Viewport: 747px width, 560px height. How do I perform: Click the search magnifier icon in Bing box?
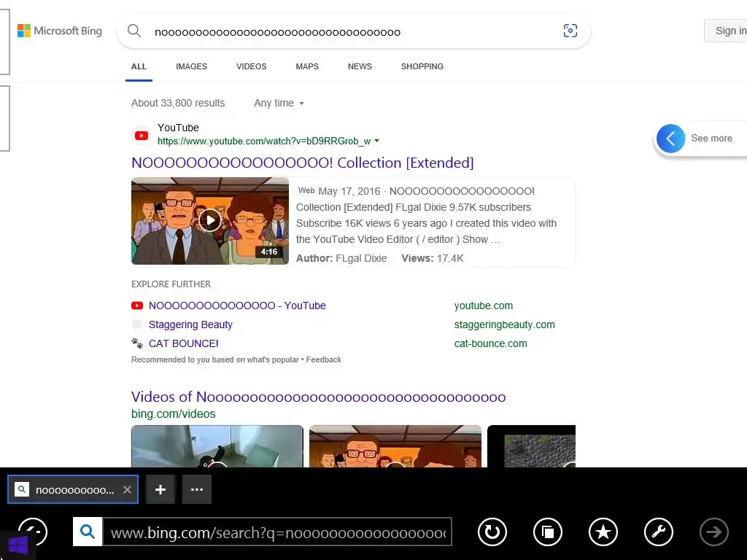[x=134, y=31]
